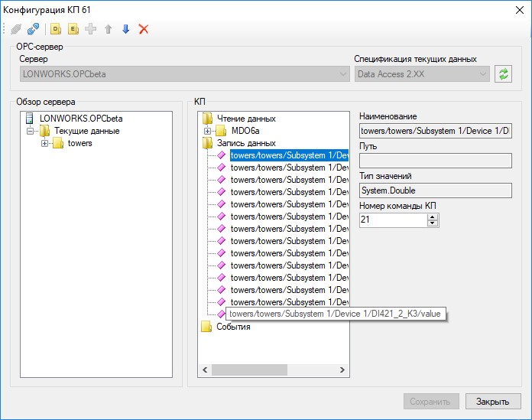Refresh the OPC server list
Viewport: 532px width, 420px height.
503,74
